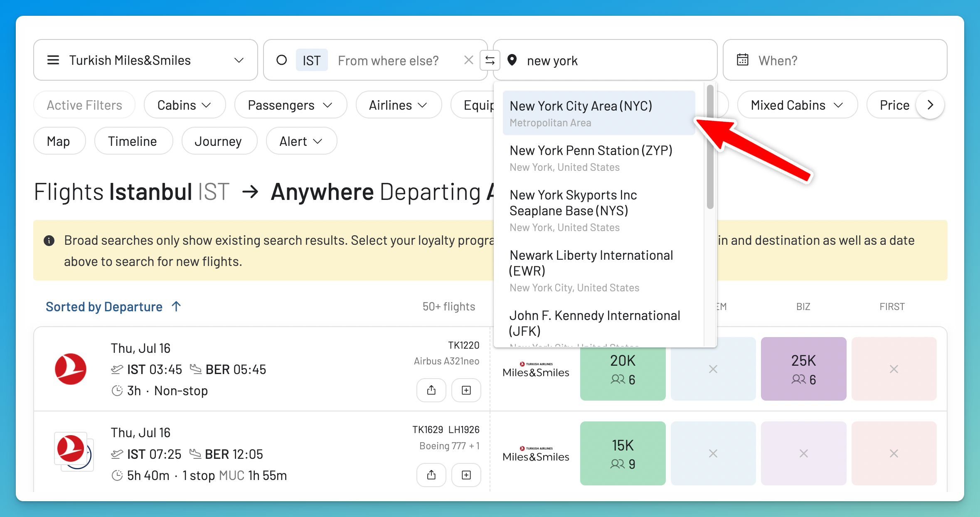Click the Active Filters pill
Viewport: 980px width, 517px height.
(x=84, y=105)
